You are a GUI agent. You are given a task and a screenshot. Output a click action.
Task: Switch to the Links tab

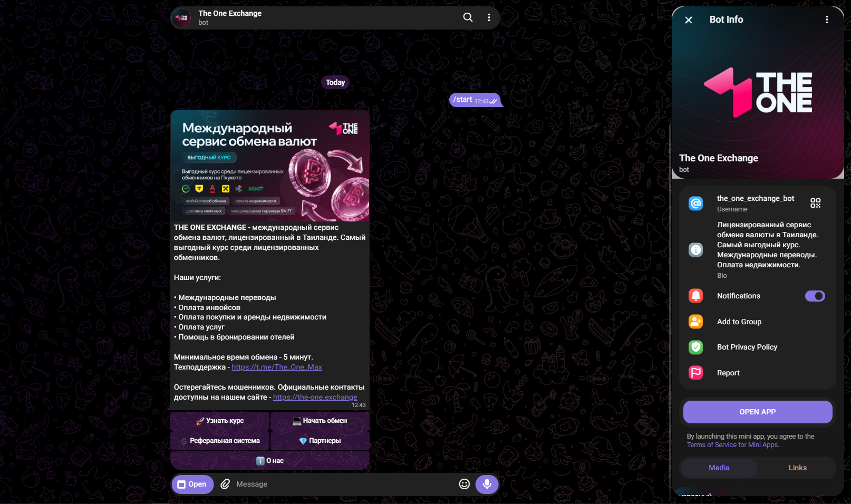[x=797, y=468]
